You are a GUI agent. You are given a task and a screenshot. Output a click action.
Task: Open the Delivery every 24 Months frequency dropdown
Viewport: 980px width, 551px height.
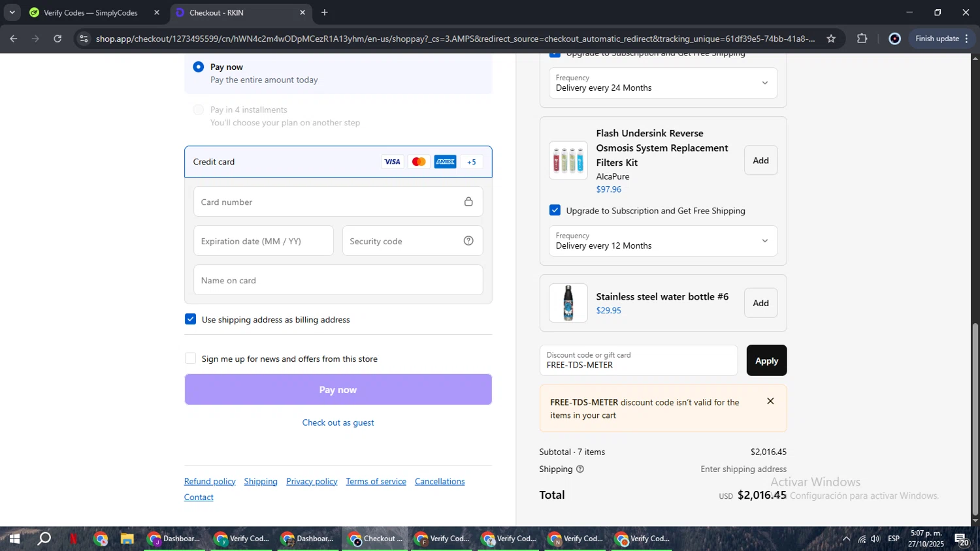(x=663, y=83)
